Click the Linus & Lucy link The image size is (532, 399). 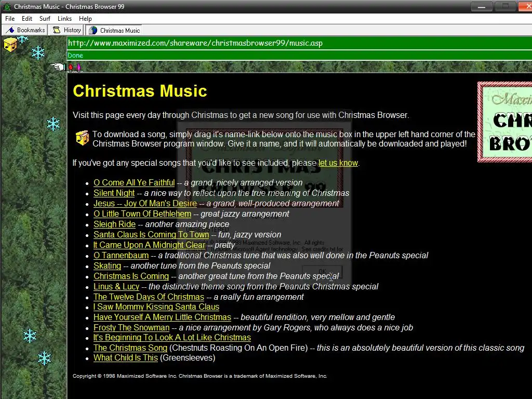point(116,287)
